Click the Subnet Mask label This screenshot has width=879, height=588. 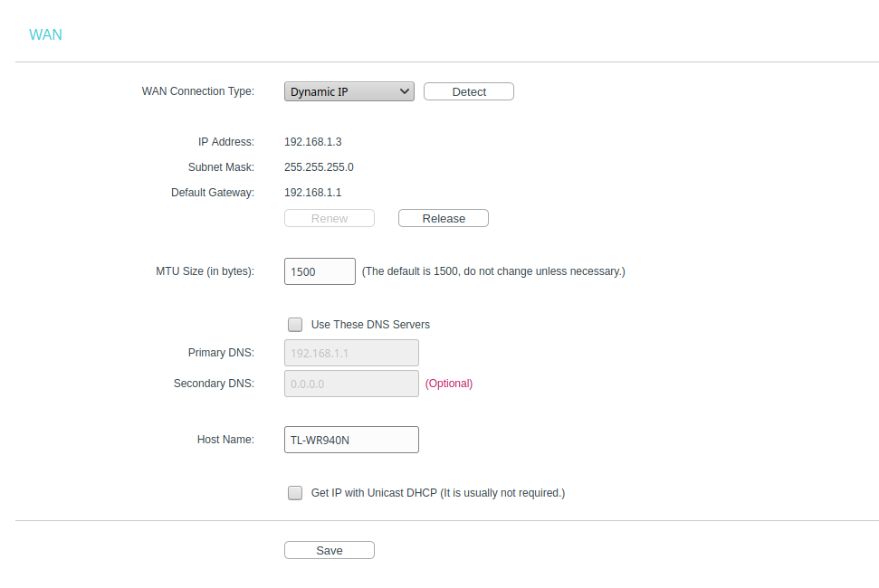pos(221,167)
